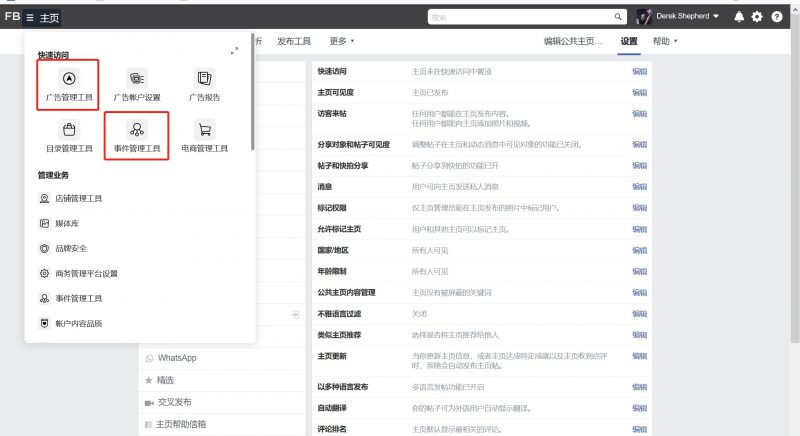Expand the 更多 dropdown
The image size is (800, 436).
tap(342, 41)
